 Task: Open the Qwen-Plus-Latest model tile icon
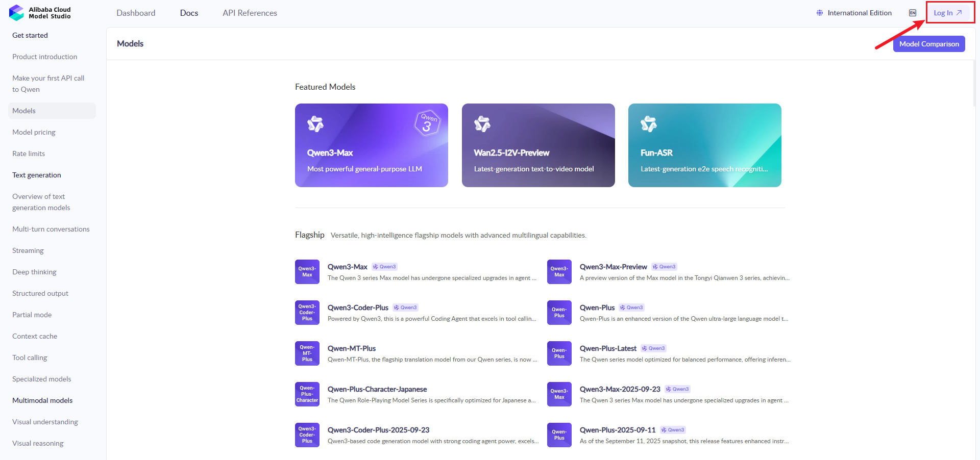[559, 353]
